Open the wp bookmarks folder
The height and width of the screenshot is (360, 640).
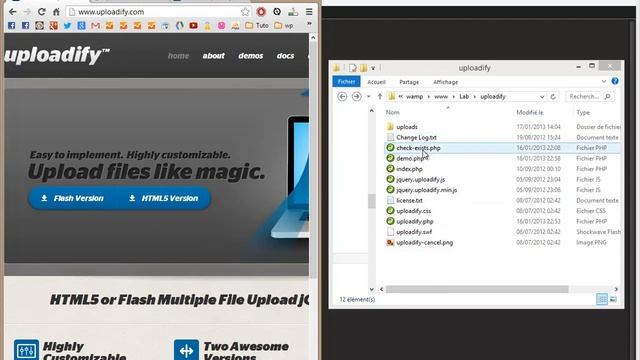[284, 25]
